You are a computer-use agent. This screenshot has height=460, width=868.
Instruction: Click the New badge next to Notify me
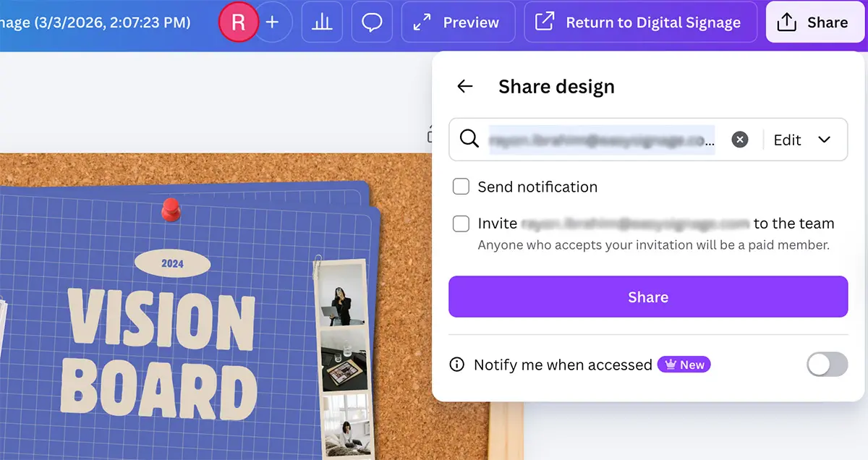[x=684, y=365]
